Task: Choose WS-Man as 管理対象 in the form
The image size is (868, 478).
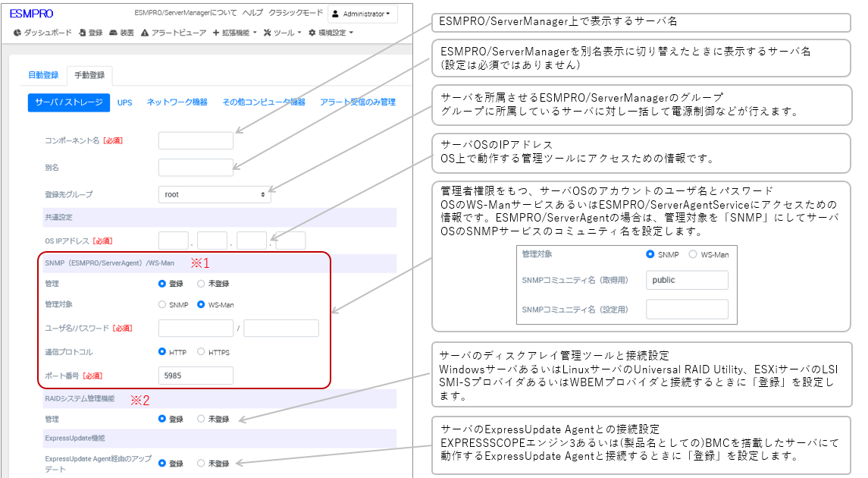Action: click(x=201, y=305)
